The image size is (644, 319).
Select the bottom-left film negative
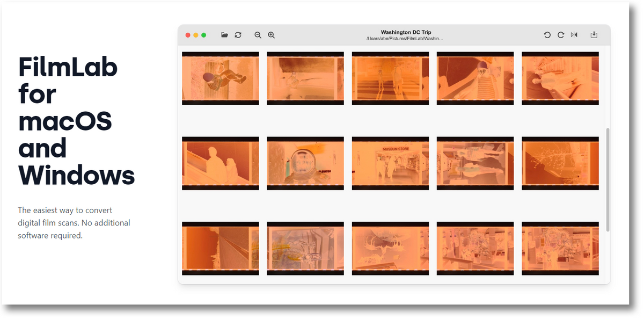[220, 248]
